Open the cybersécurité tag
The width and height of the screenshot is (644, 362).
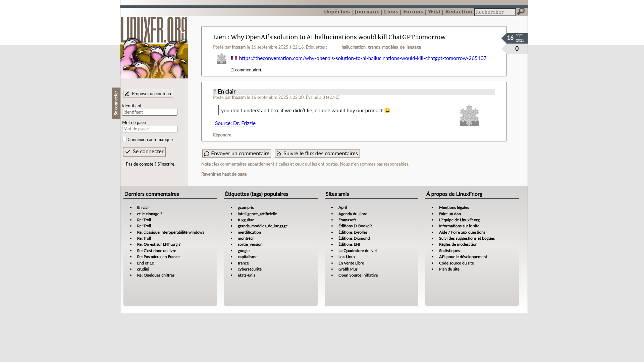[250, 269]
